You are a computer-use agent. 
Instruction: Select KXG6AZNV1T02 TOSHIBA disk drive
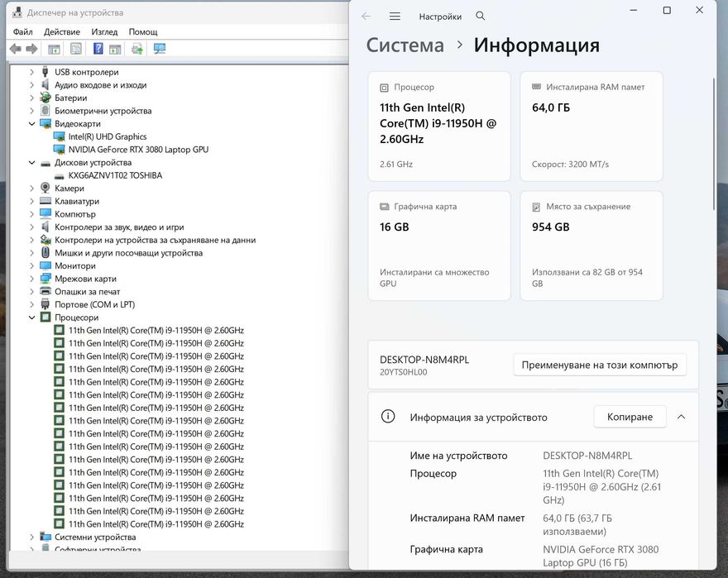point(115,175)
